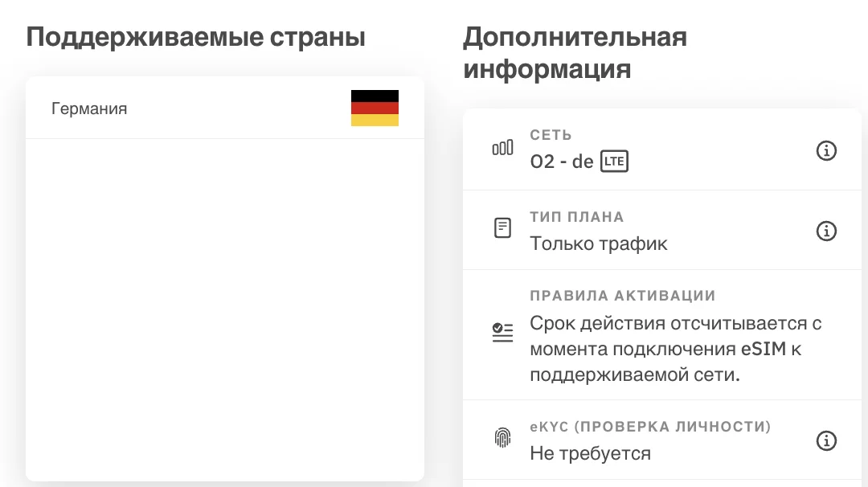868x487 pixels.
Task: Click the Поддерживаемые страны heading
Action: tap(196, 37)
